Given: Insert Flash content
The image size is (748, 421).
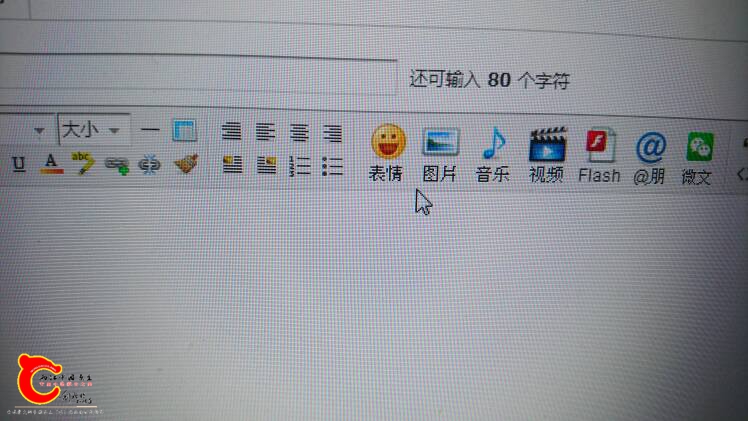Looking at the screenshot, I should (599, 156).
